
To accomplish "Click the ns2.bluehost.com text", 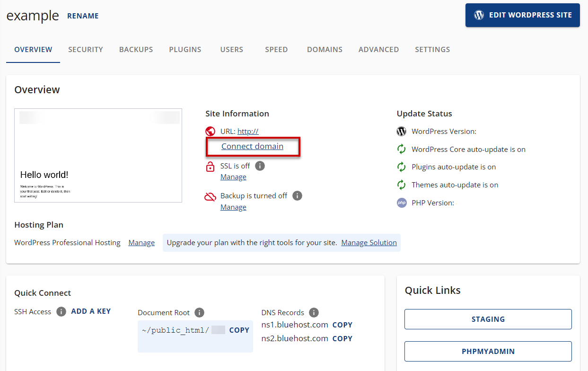I will click(x=295, y=339).
